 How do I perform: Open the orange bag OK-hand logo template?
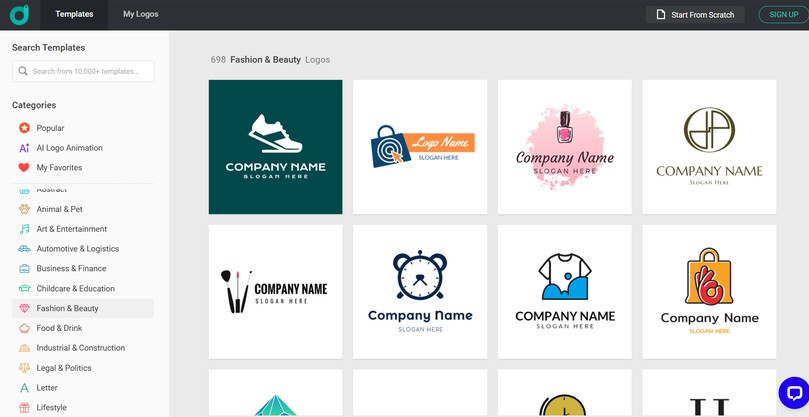[x=709, y=292]
